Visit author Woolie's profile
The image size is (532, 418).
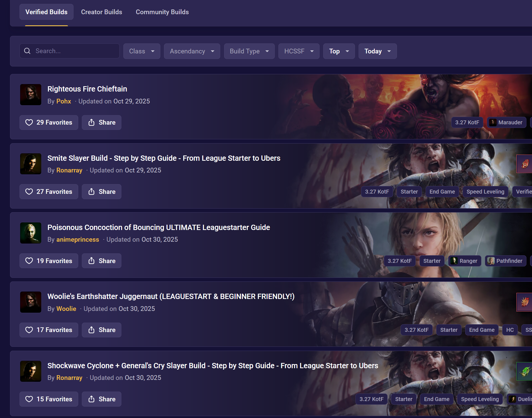pyautogui.click(x=66, y=309)
